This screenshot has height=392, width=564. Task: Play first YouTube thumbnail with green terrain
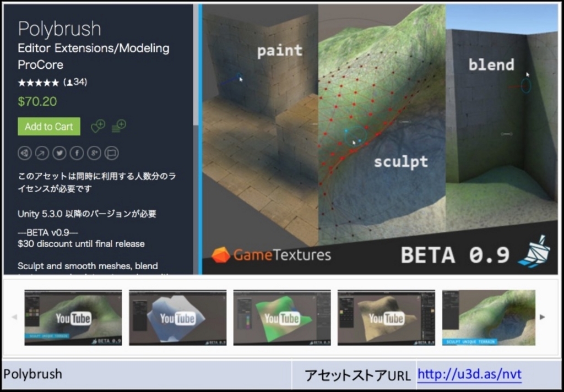(x=73, y=318)
